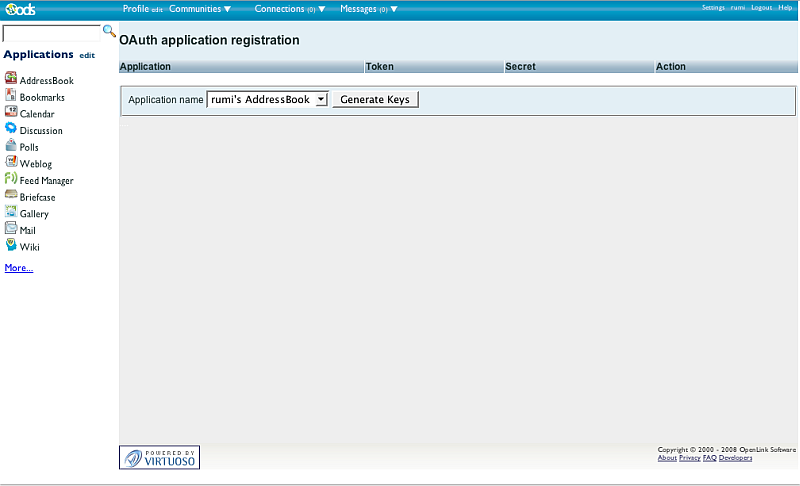Open the Discussion icon in sidebar

[x=11, y=128]
